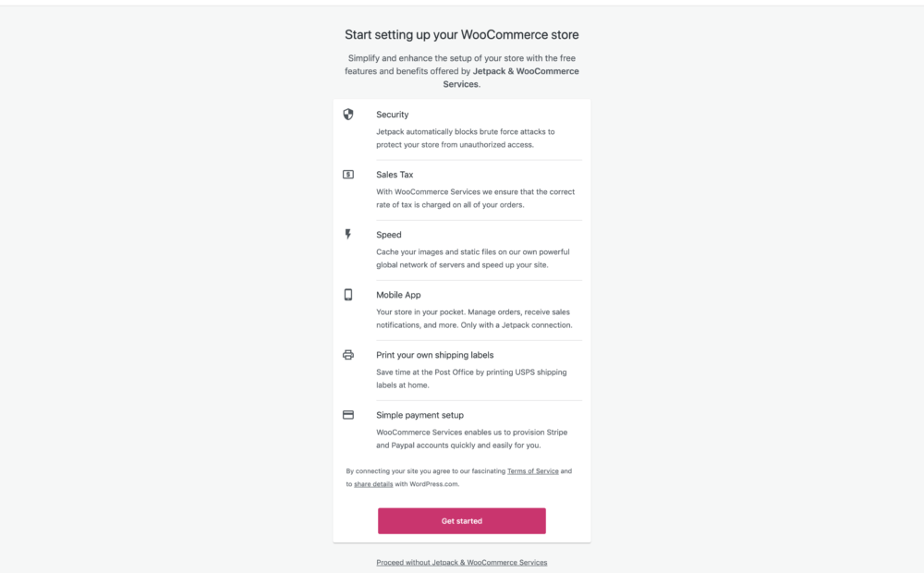The height and width of the screenshot is (573, 924).
Task: Click the Start setting up your WooCommerce store title
Action: [x=461, y=35]
